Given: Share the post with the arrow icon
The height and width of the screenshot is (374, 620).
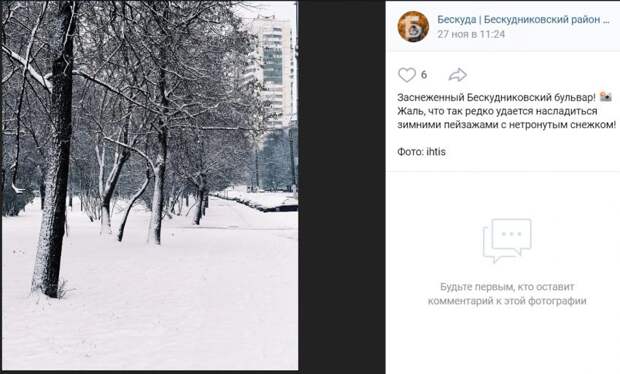Looking at the screenshot, I should click(457, 75).
